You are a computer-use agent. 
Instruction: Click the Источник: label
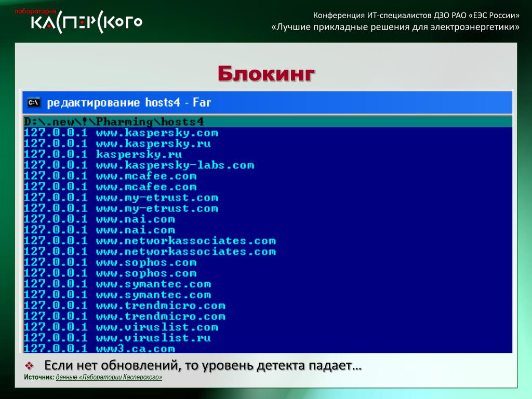point(39,377)
